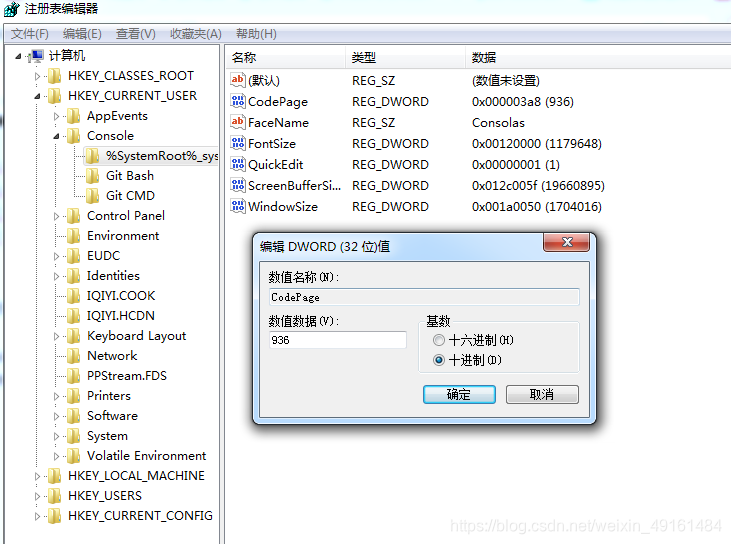Select the IQIYI.HCDN key
The image size is (731, 544).
click(121, 316)
